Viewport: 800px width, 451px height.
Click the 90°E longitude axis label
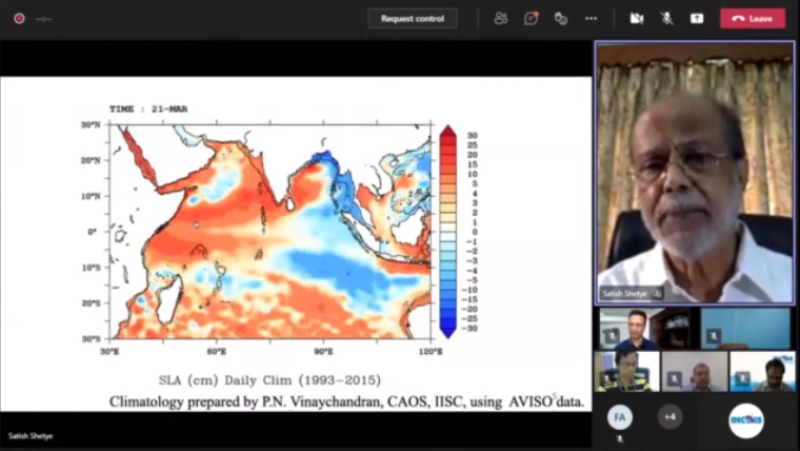click(323, 352)
